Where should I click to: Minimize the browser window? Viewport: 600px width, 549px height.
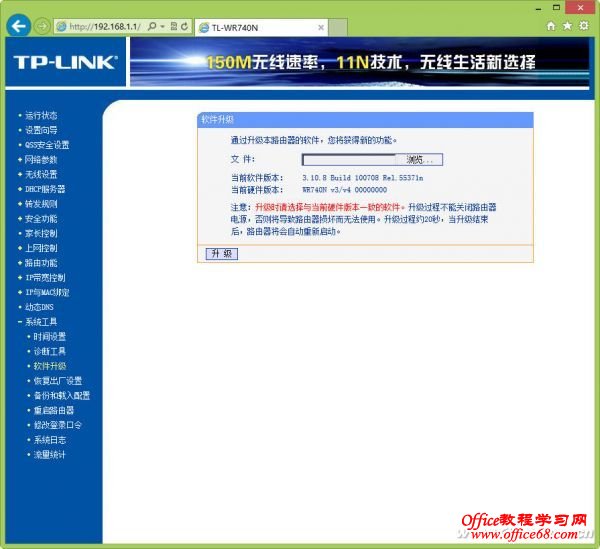(x=538, y=8)
